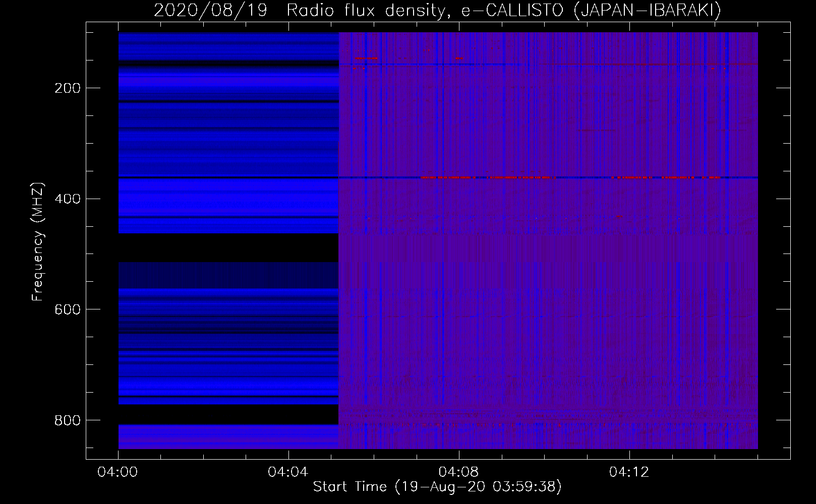816x504 pixels.
Task: Click the 04:12 time tick label
Action: click(629, 472)
